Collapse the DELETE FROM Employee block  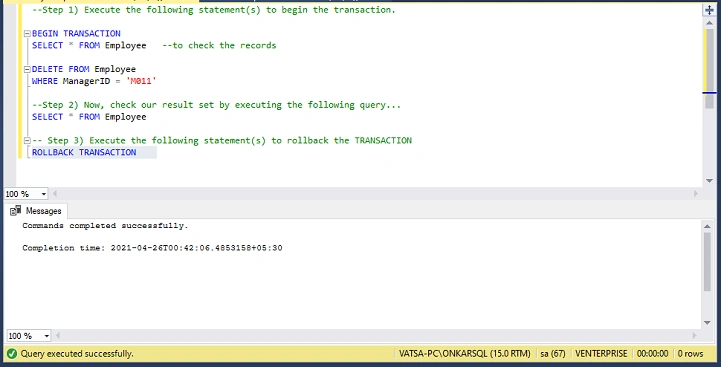tap(27, 69)
